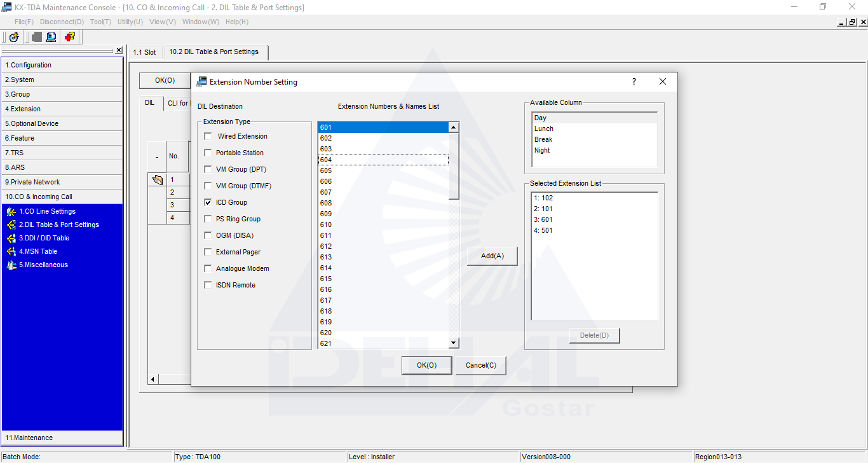The image size is (868, 463).
Task: Switch to the 1.1 Slot tab
Action: tap(144, 52)
